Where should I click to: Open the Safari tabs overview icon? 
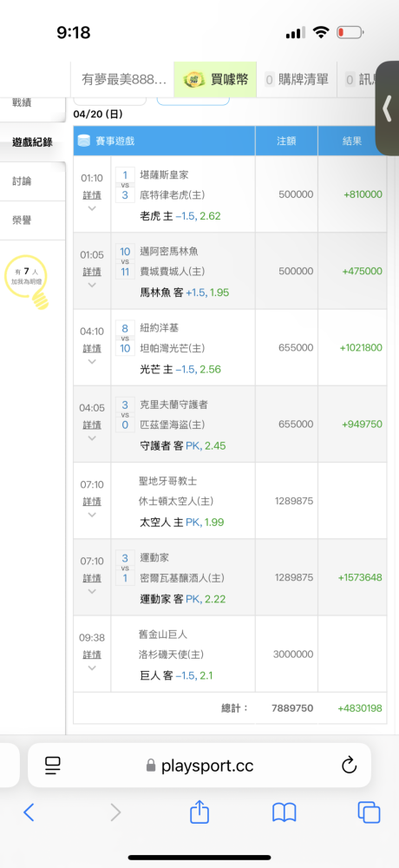click(370, 812)
